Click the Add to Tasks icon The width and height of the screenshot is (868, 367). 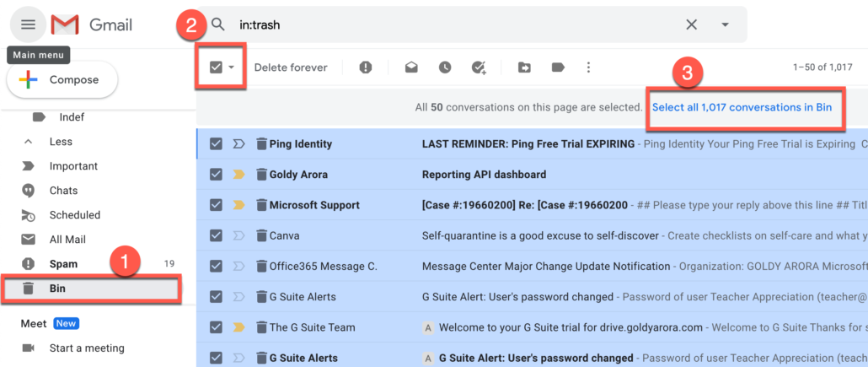click(479, 67)
